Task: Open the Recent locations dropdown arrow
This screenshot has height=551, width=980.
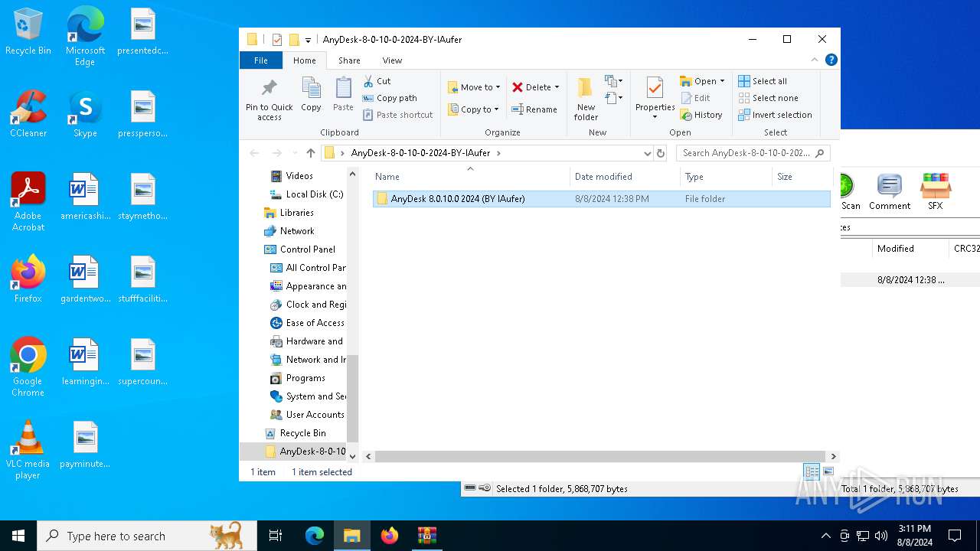Action: point(295,153)
